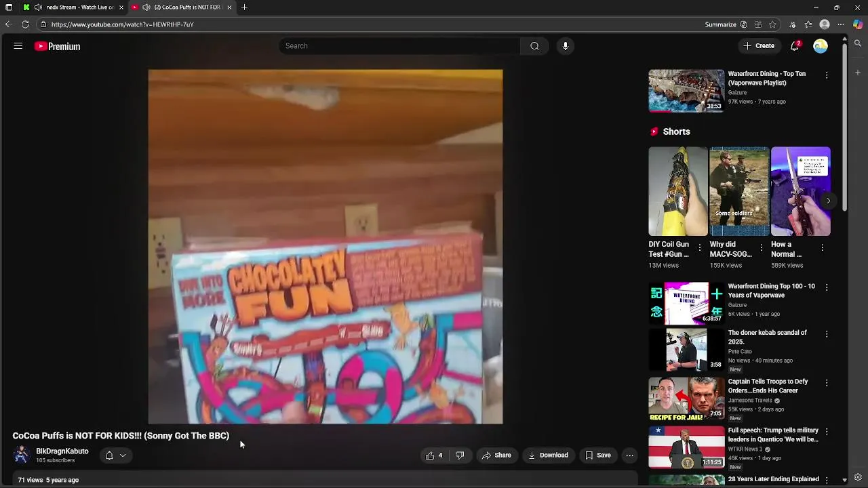Like the video with thumbs up
This screenshot has width=868, height=488.
tap(434, 455)
